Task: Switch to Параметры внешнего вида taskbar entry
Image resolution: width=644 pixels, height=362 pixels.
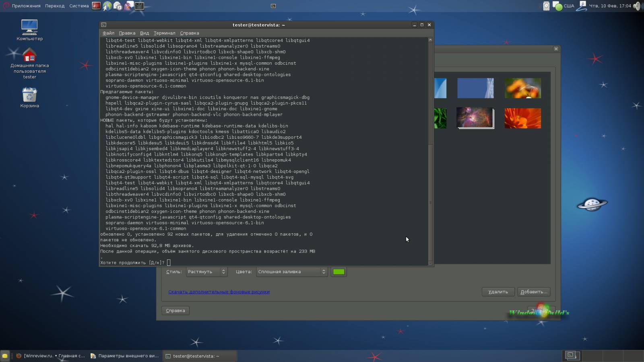Action: [125, 356]
